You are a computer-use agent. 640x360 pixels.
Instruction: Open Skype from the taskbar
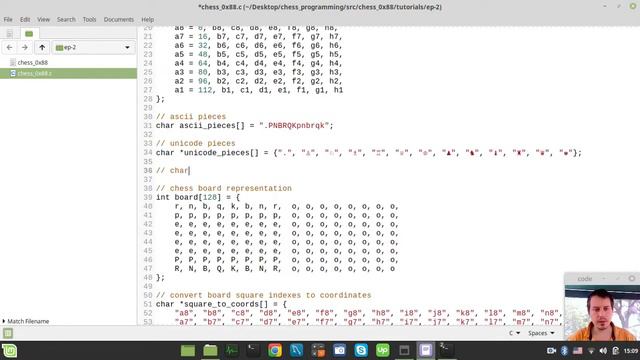pyautogui.click(x=361, y=351)
